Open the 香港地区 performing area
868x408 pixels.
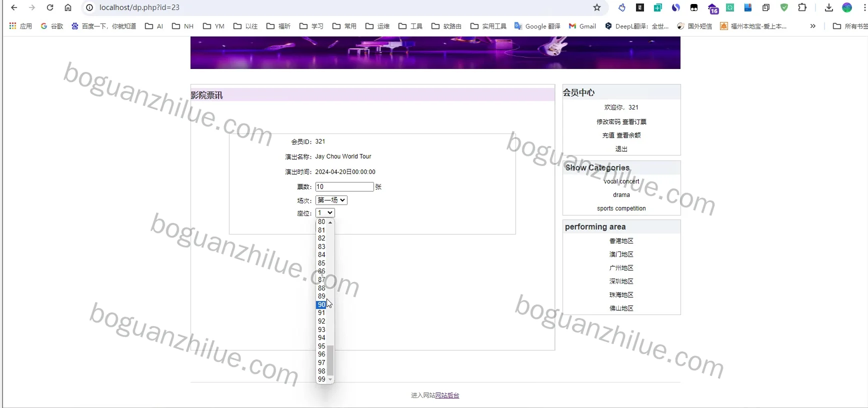coord(621,241)
